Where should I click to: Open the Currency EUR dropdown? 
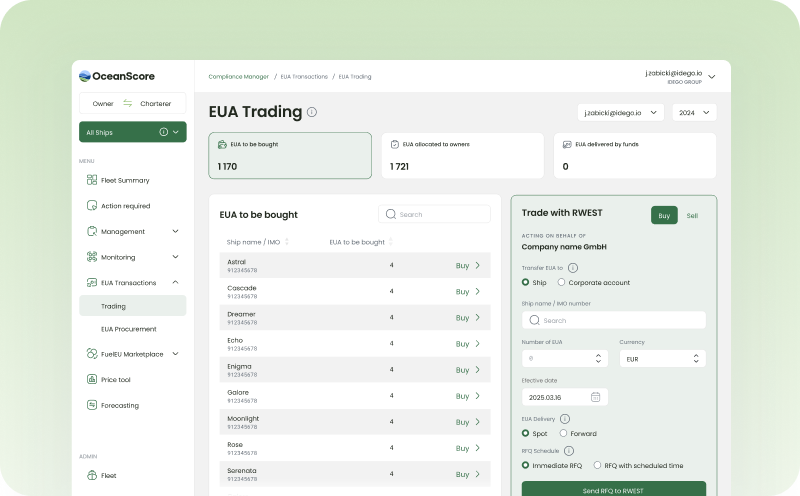pyautogui.click(x=662, y=357)
